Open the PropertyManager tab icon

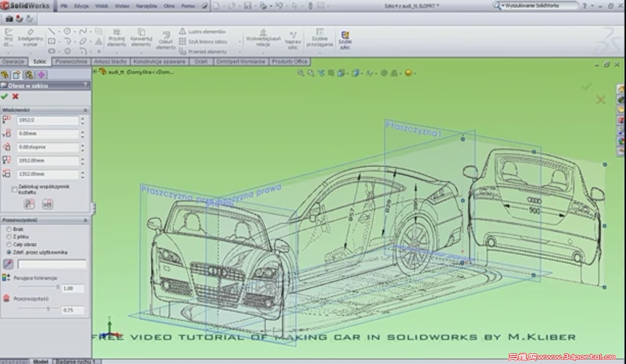(x=17, y=74)
